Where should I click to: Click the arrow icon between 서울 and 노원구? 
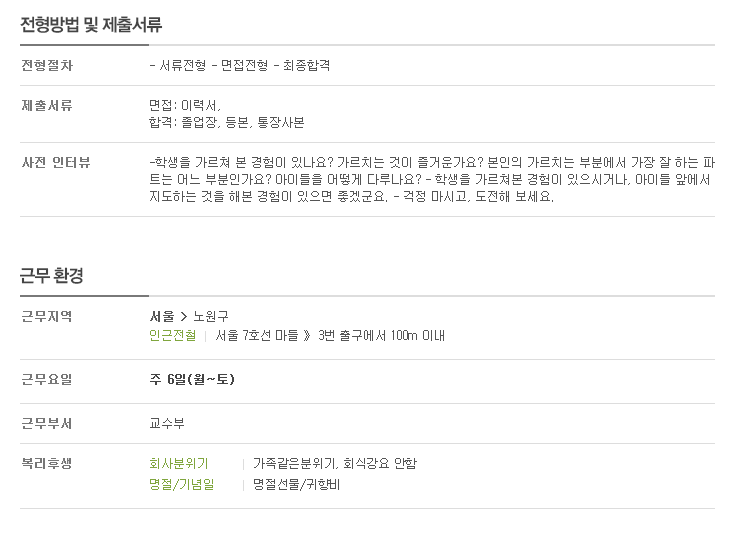click(x=184, y=317)
